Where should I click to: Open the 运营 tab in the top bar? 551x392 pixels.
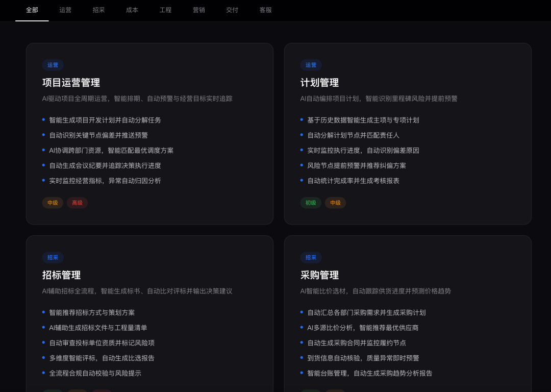[65, 10]
